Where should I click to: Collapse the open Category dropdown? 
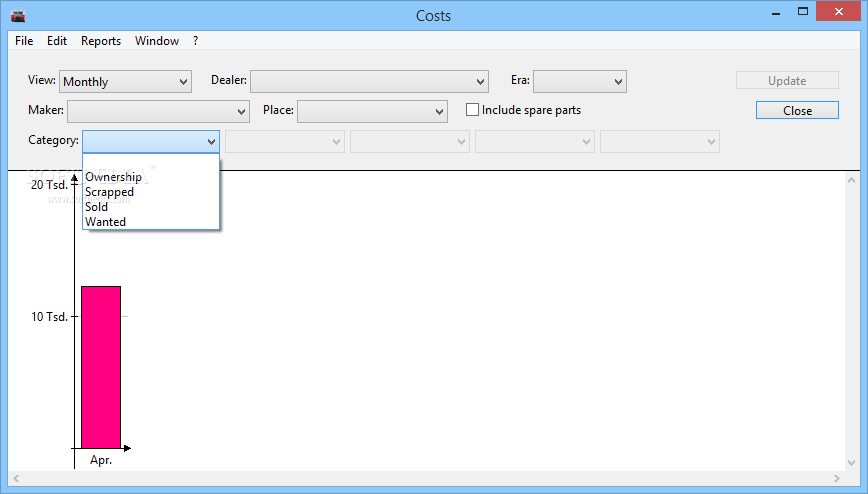(151, 141)
